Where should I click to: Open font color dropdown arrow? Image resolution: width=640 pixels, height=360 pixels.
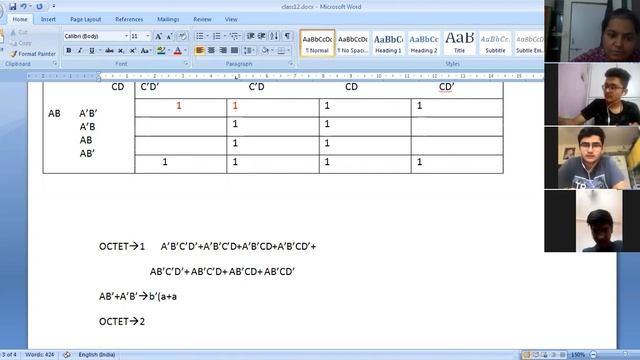185,51
